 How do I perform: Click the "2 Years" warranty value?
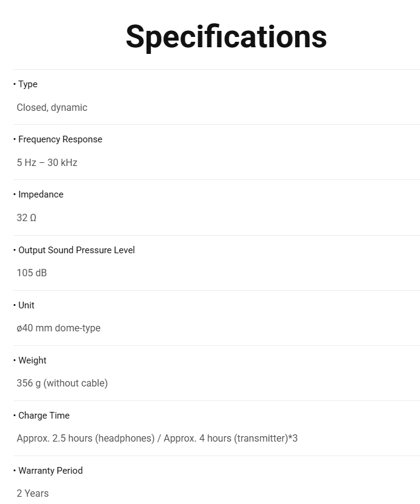pos(33,493)
